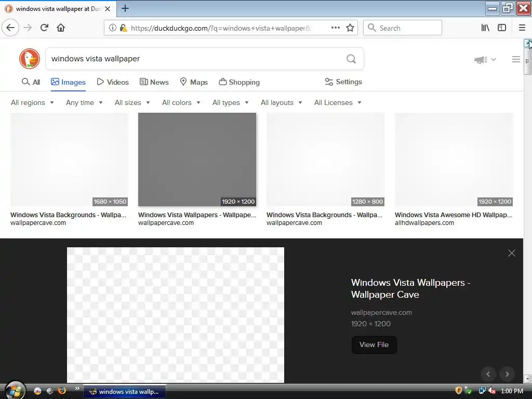This screenshot has width=532, height=399.
Task: Open a new tab with the plus button
Action: 125,8
